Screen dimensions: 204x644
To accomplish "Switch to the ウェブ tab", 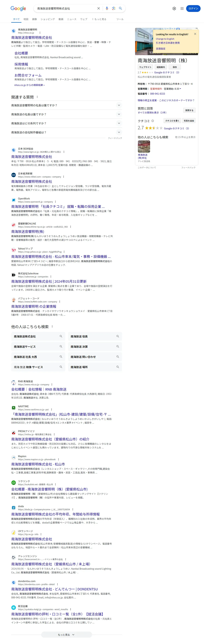I will [84, 19].
